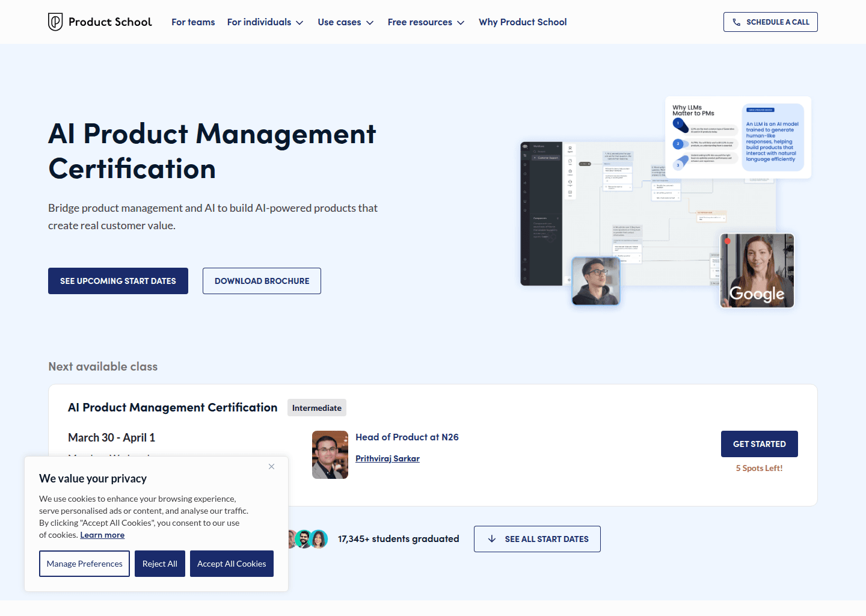Click Learn more about cookies
This screenshot has width=866, height=616.
[x=102, y=534]
